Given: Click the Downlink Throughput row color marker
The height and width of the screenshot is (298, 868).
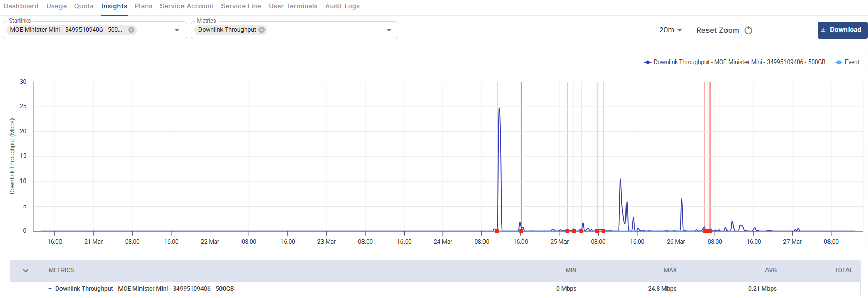Looking at the screenshot, I should point(50,289).
